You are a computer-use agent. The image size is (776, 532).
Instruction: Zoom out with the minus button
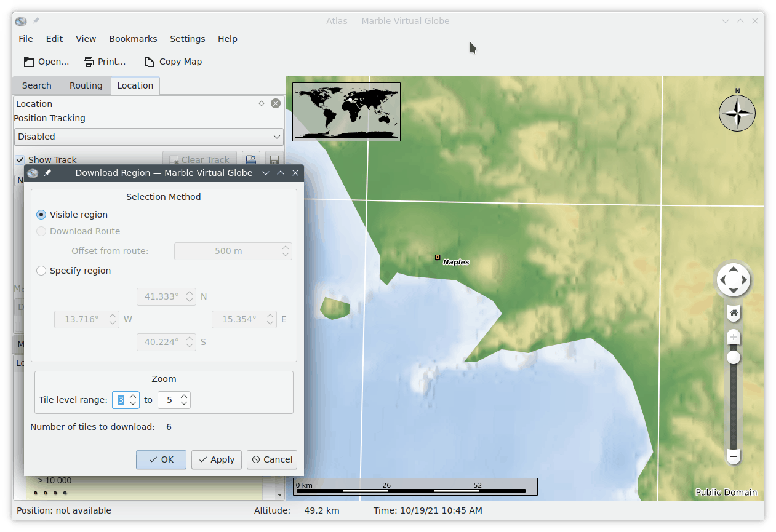click(x=733, y=456)
